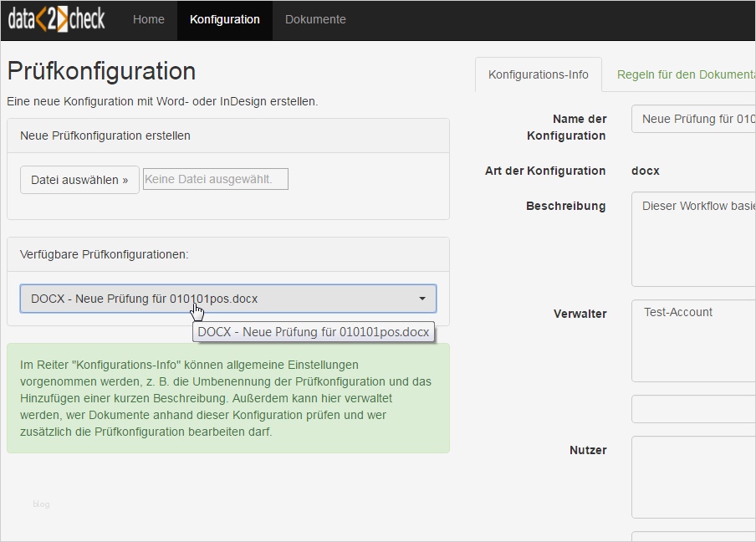Click the input field below the Verwalter list
This screenshot has width=756, height=542.
point(693,409)
